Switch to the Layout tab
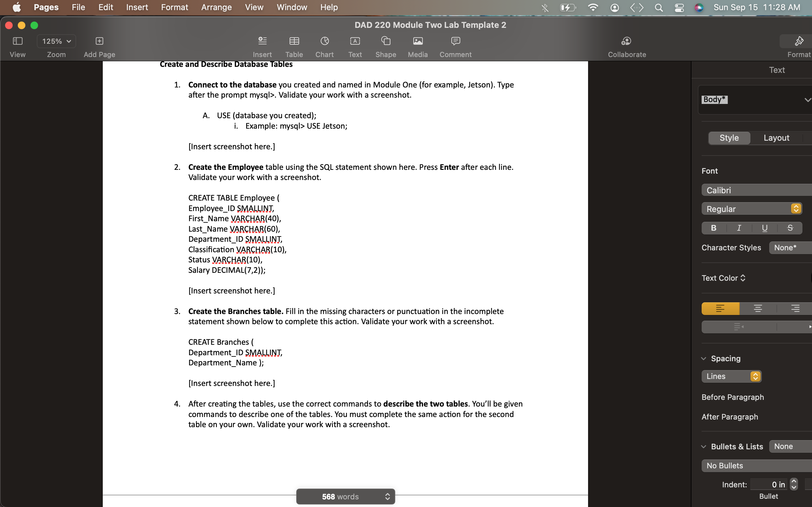 click(x=776, y=138)
